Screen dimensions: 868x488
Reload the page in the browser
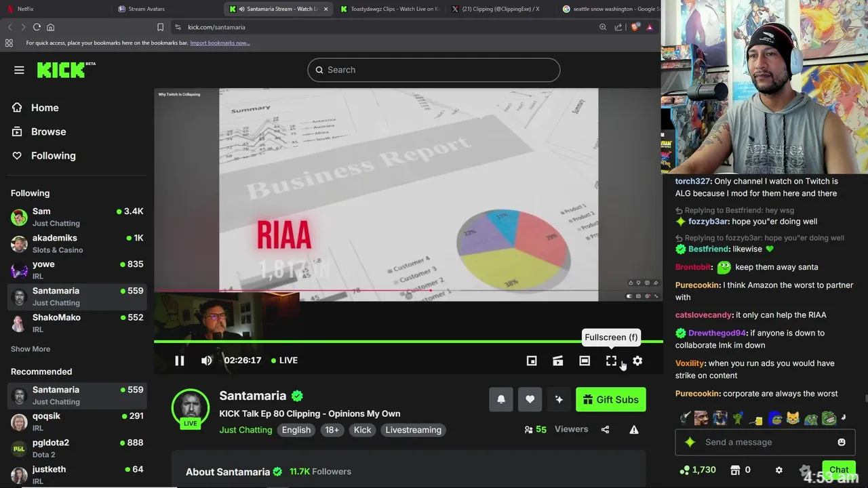pyautogui.click(x=37, y=27)
